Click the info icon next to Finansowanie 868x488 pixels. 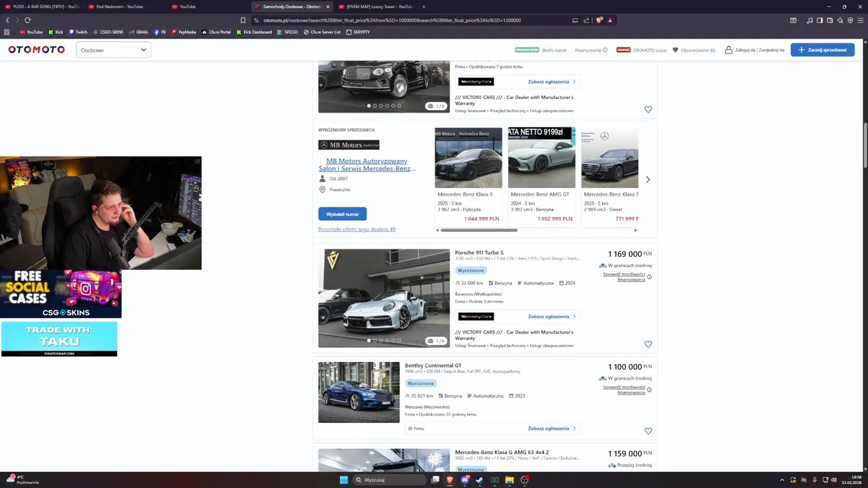pos(605,50)
